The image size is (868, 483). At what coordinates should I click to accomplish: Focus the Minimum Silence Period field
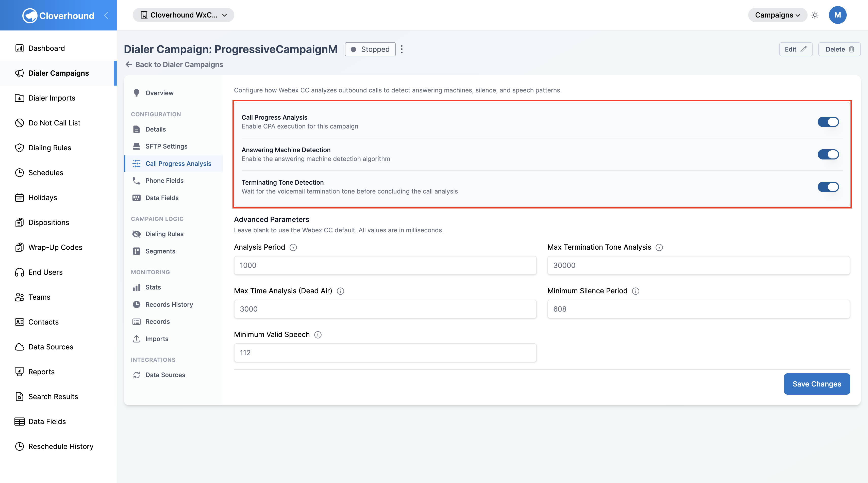[698, 309]
